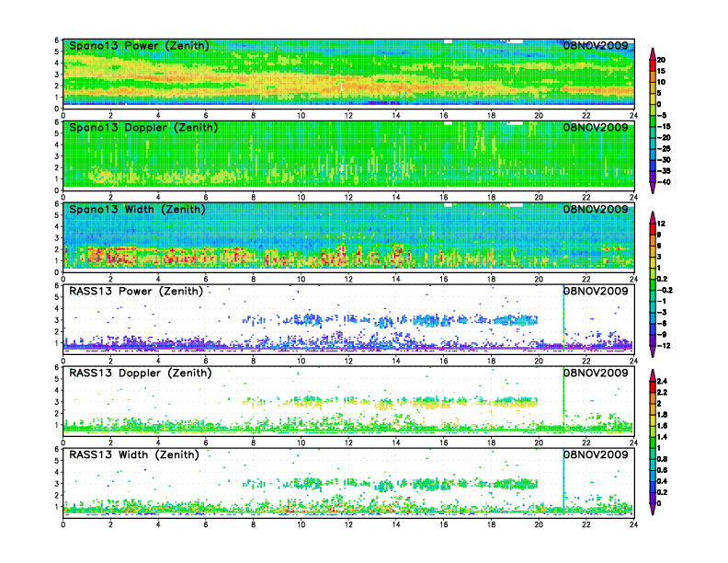
Task: Click the purple lower arrow of bottom colorbar
Action: pyautogui.click(x=653, y=509)
